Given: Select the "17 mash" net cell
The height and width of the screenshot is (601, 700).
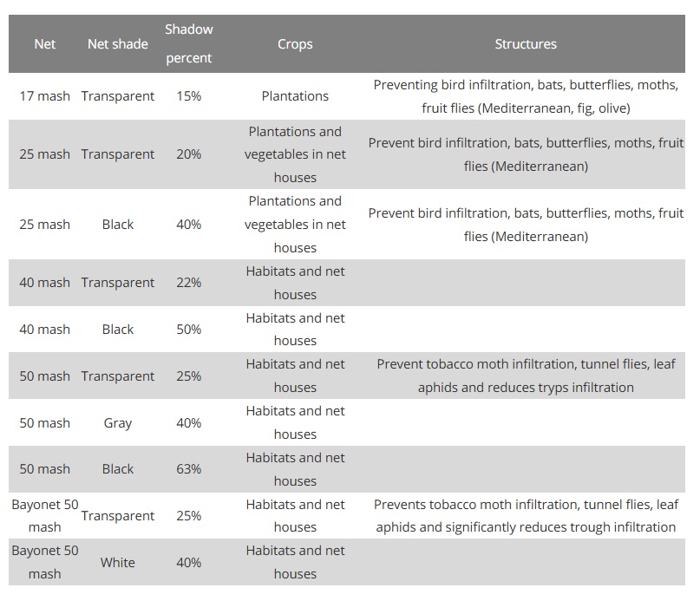Looking at the screenshot, I should pos(44,96).
